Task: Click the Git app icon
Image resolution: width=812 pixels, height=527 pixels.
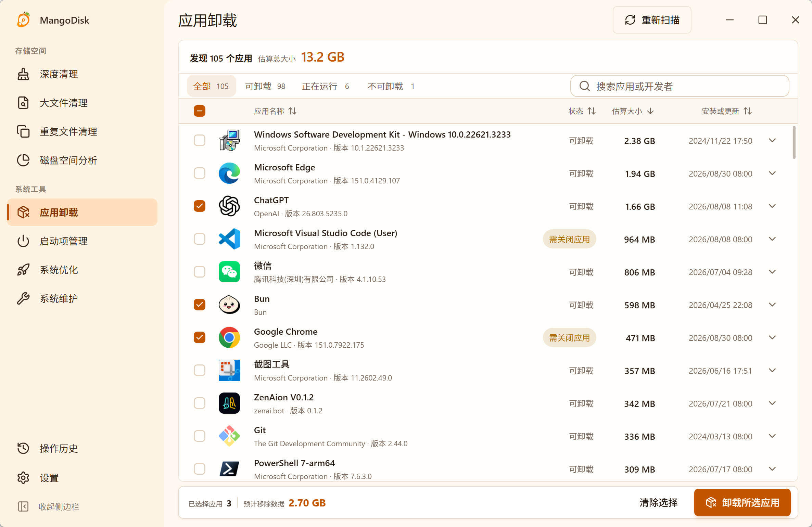Action: point(229,436)
